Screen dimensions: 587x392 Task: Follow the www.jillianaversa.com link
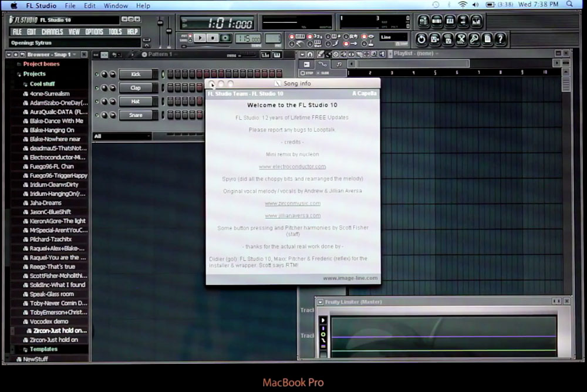(292, 215)
